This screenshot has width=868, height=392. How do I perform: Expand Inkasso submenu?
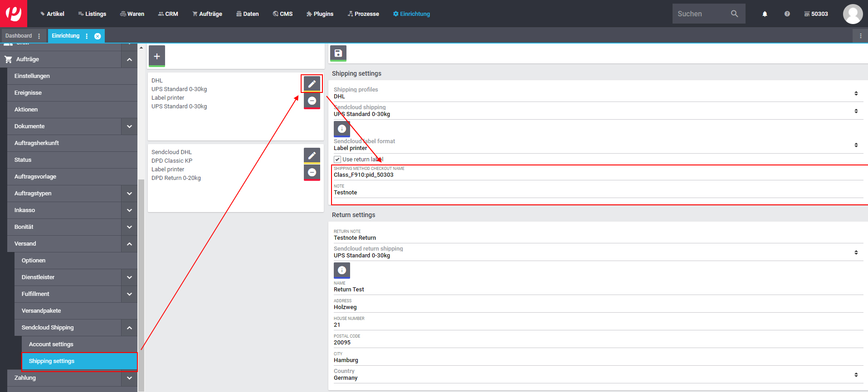pyautogui.click(x=129, y=210)
